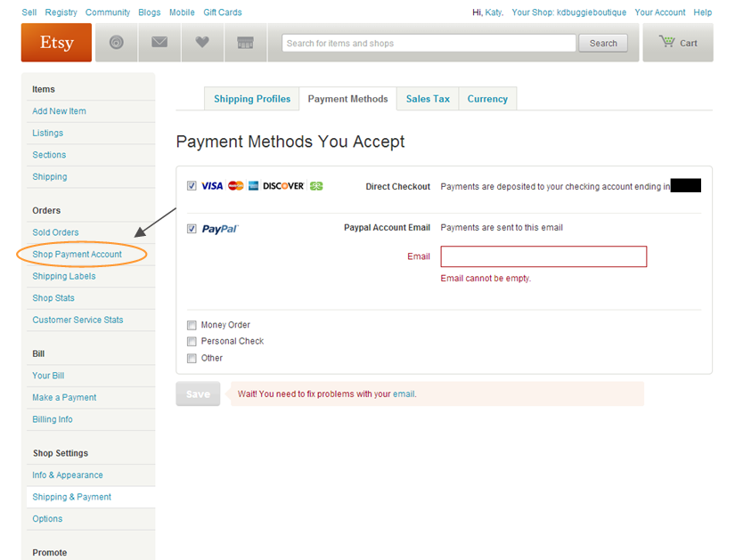Open your shop via the storefront icon
Viewport: 735px width, 560px height.
coord(245,43)
